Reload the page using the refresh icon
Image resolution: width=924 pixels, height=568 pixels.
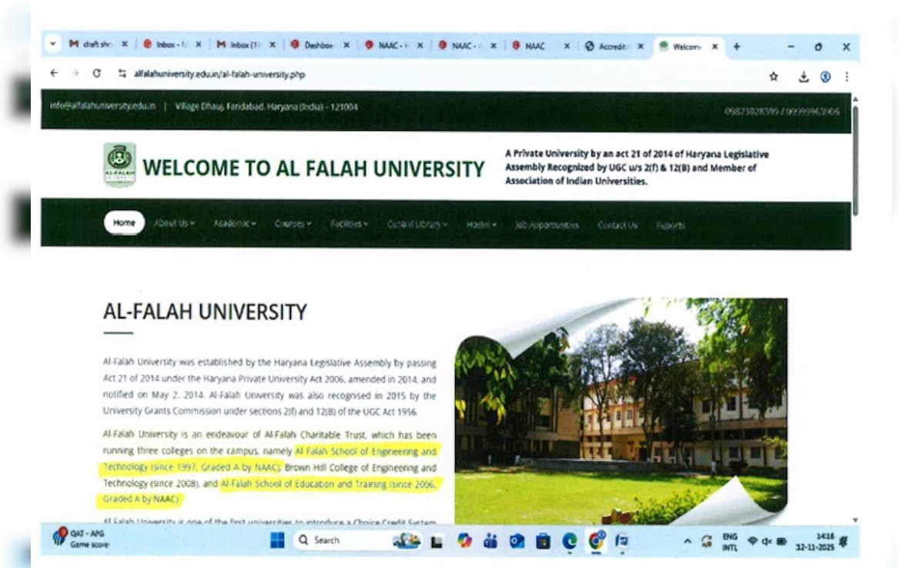pos(96,74)
